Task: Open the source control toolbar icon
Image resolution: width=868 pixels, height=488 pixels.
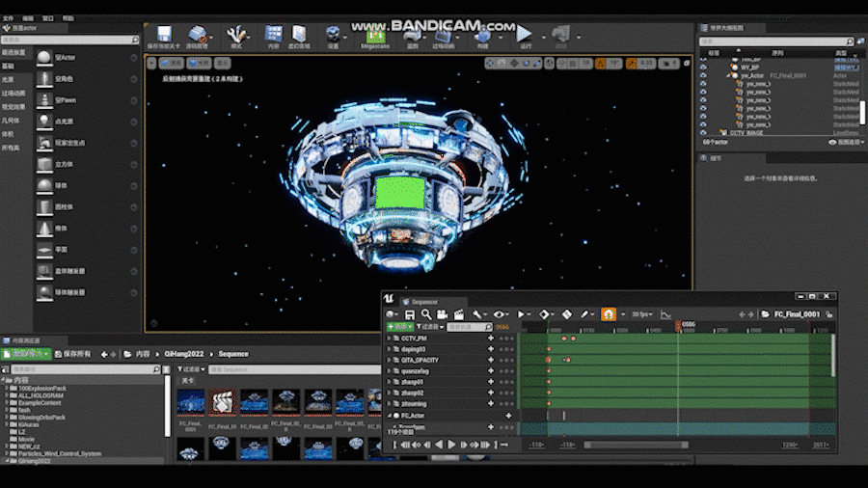Action: point(197,35)
